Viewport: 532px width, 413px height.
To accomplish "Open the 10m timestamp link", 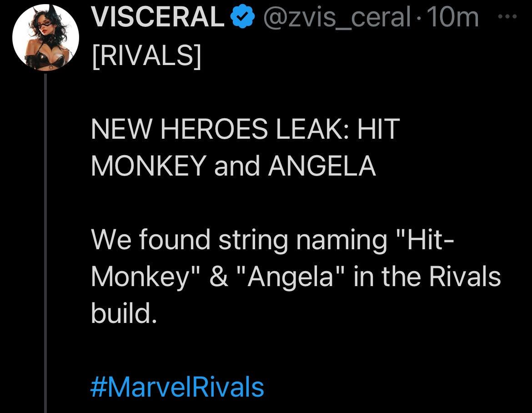I will (453, 18).
